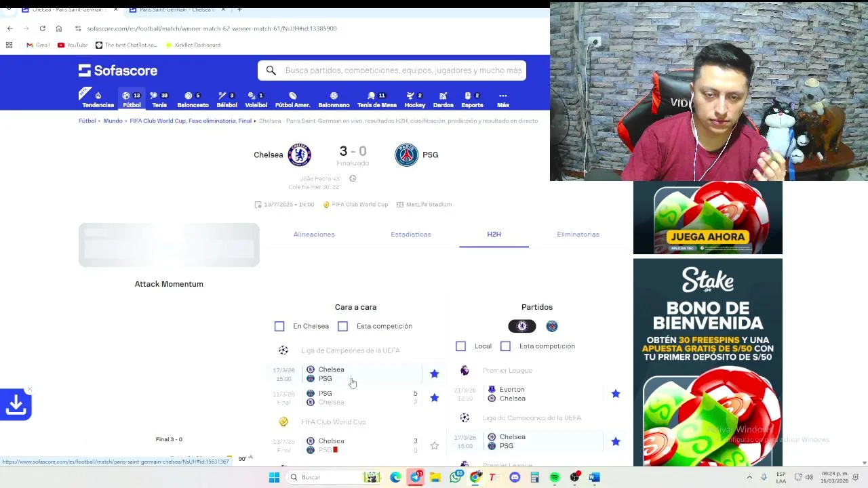This screenshot has height=488, width=868.
Task: Open Spotify from the taskbar
Action: tap(555, 477)
